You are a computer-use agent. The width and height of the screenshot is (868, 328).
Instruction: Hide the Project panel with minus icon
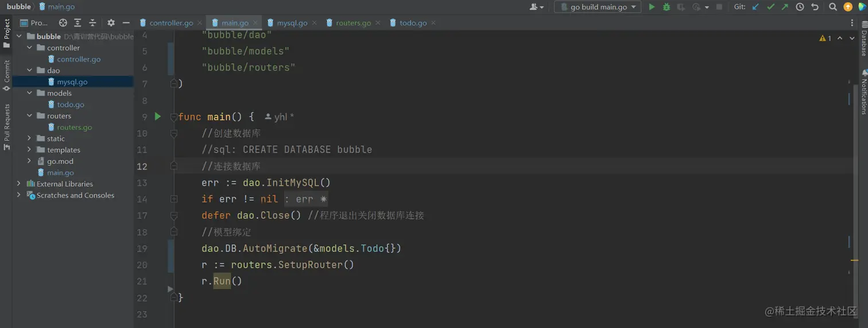click(x=126, y=23)
